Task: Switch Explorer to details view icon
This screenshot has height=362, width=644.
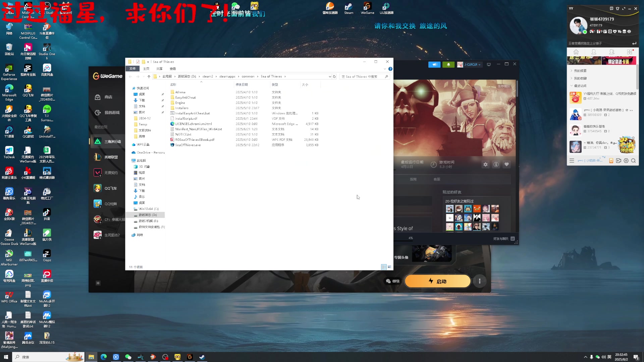Action: click(384, 267)
